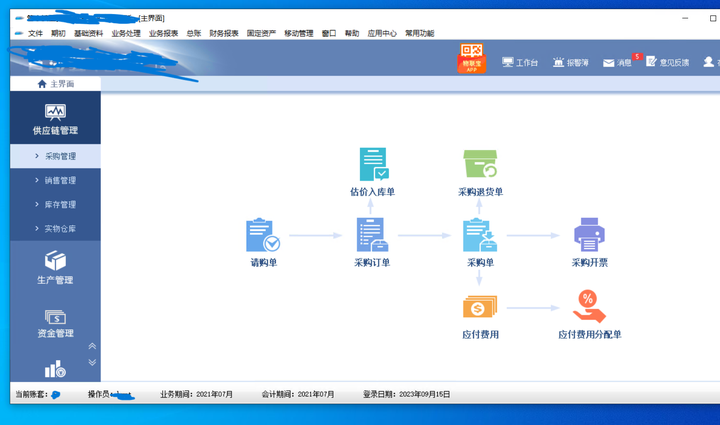720x425 pixels.
Task: Open the 应用中心 menu
Action: [x=382, y=33]
